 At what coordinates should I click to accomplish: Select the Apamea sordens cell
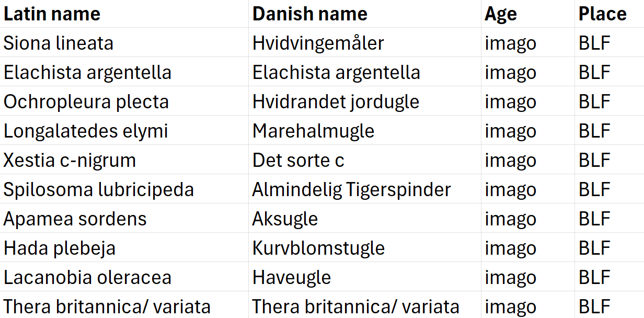click(124, 218)
